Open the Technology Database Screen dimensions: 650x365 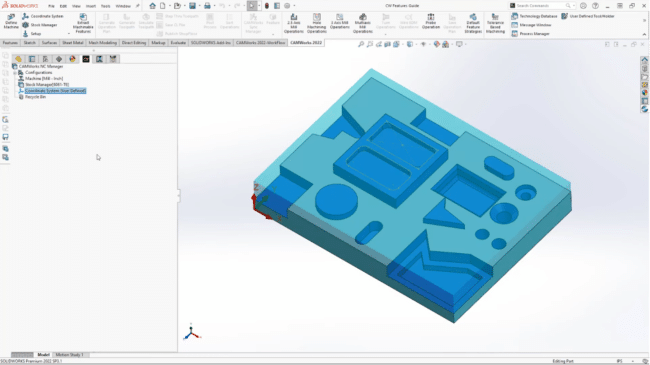534,16
